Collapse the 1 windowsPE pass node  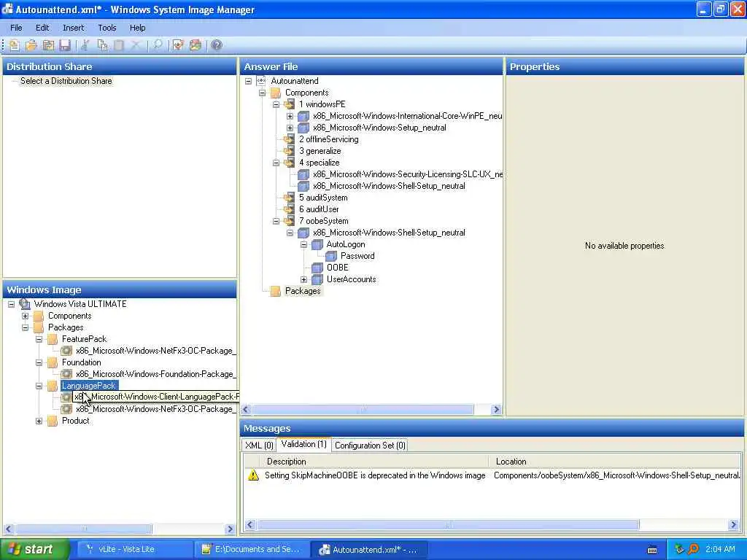[276, 104]
